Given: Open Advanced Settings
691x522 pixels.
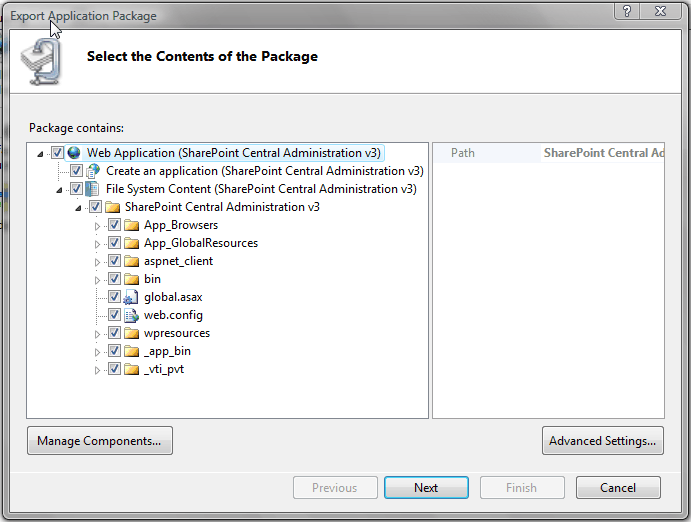Looking at the screenshot, I should click(602, 441).
